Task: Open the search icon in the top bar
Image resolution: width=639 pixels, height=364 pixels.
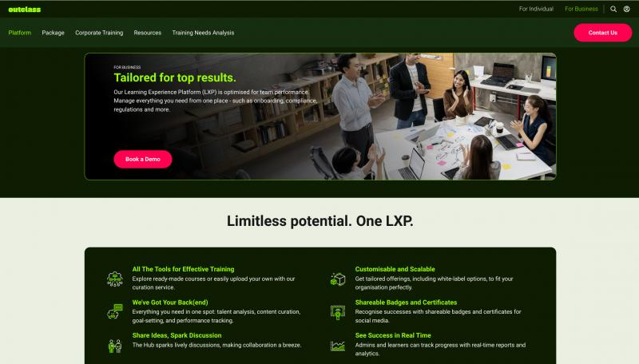Action: pyautogui.click(x=613, y=9)
